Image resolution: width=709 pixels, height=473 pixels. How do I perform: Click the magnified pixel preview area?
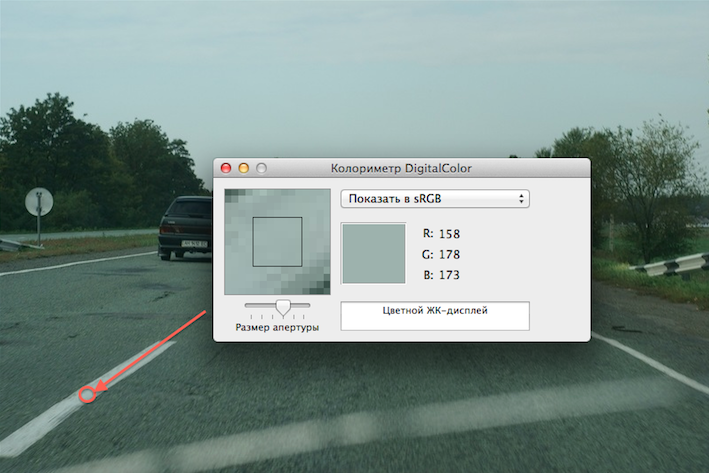click(x=277, y=242)
